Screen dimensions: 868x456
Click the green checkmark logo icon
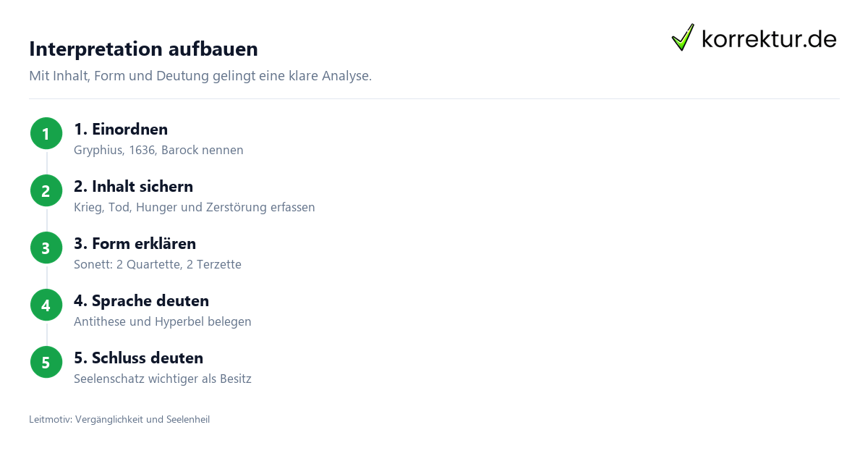click(x=683, y=38)
